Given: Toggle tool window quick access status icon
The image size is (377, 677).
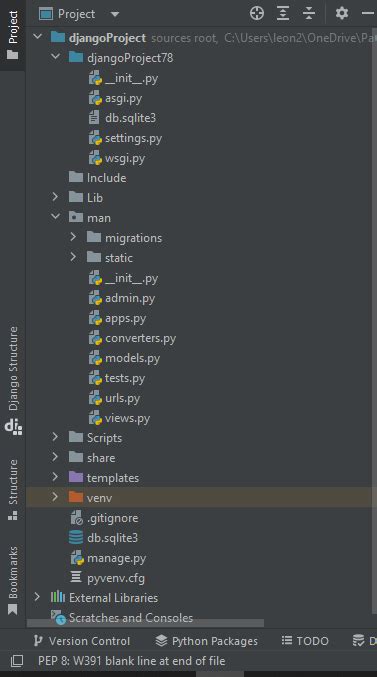Looking at the screenshot, I should coord(17,661).
